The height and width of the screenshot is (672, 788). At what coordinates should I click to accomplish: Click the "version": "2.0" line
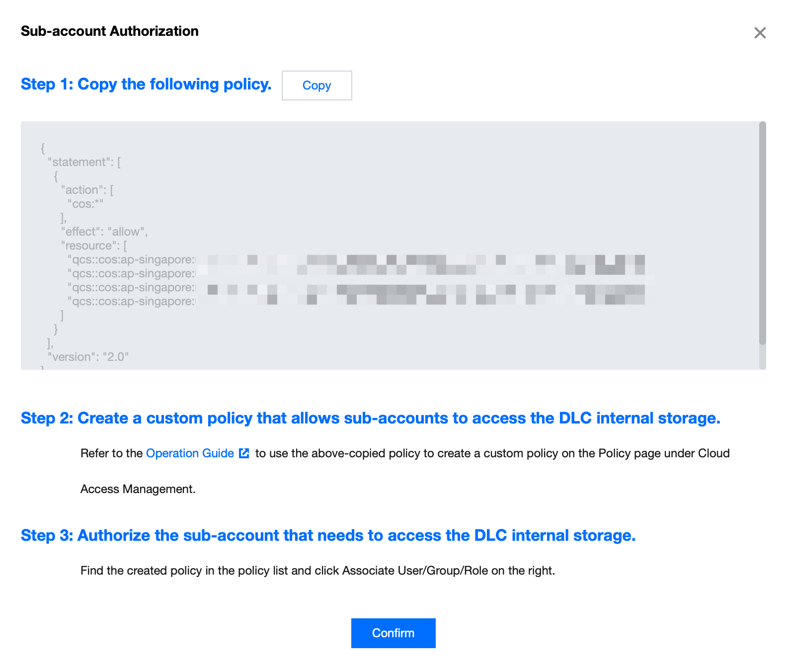coord(88,357)
